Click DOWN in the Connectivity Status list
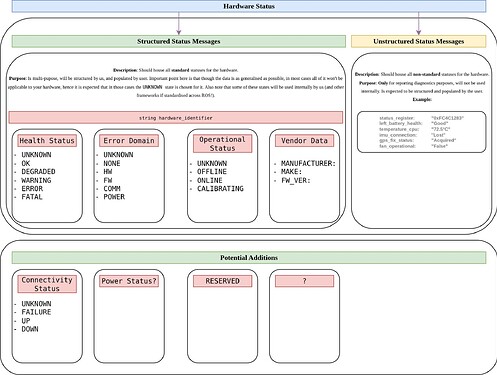Viewport: 497px width, 375px height. 30,329
